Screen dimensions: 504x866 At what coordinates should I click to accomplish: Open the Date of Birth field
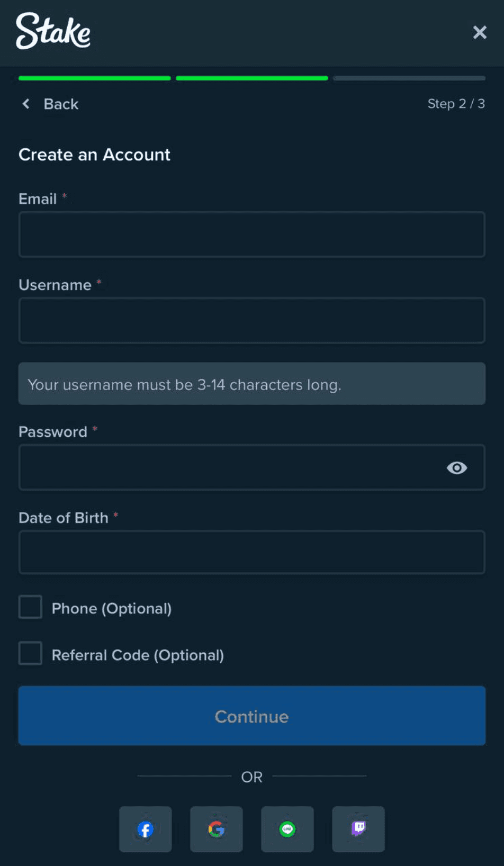pos(251,553)
